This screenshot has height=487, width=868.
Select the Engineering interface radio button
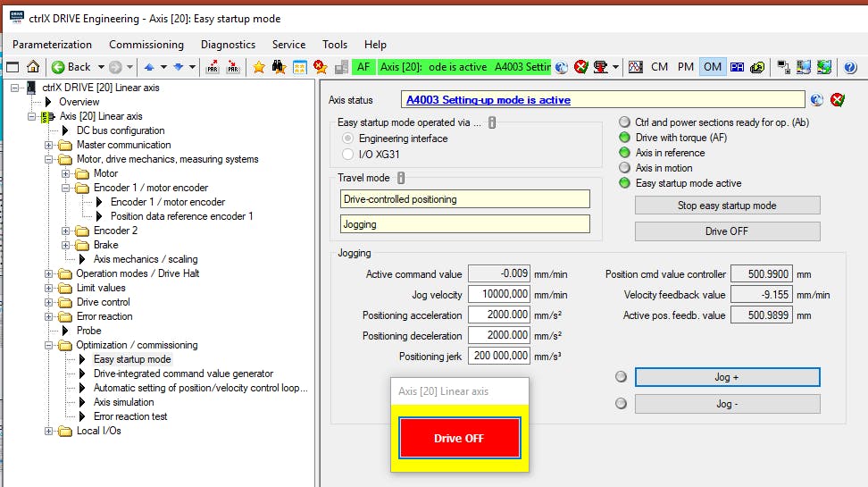point(347,138)
